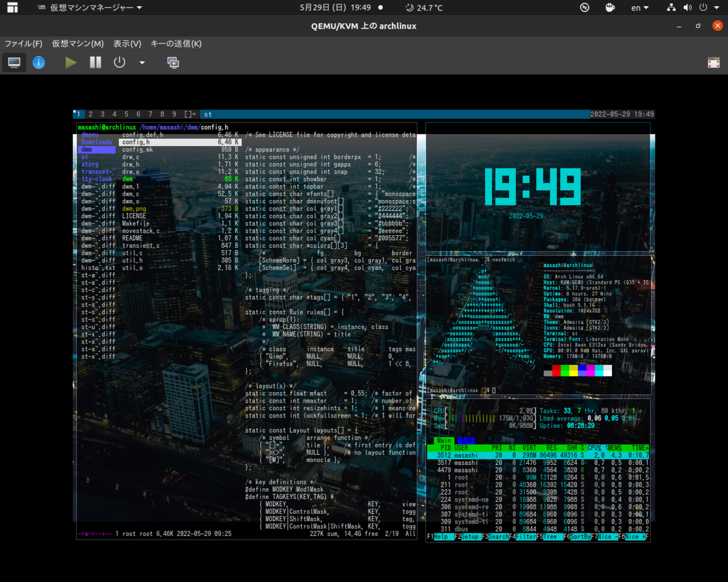Start the virtual machine with the play icon

(71, 62)
